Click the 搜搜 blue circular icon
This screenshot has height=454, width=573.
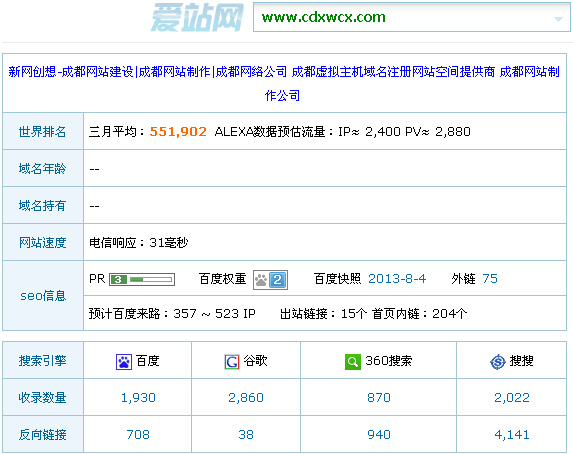[497, 362]
